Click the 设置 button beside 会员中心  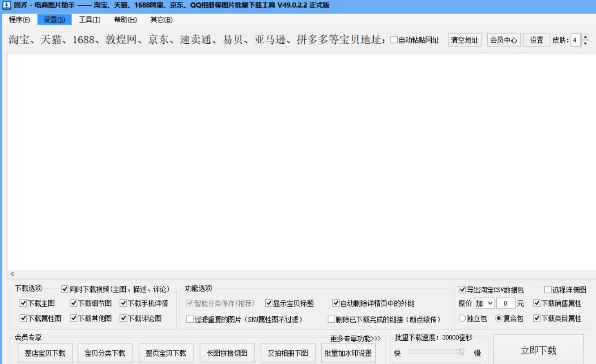[537, 40]
